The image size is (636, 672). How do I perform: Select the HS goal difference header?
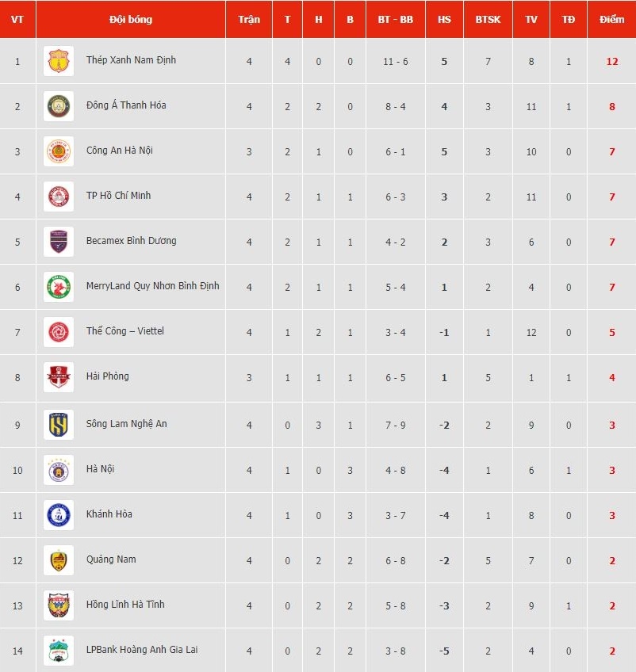pos(444,19)
